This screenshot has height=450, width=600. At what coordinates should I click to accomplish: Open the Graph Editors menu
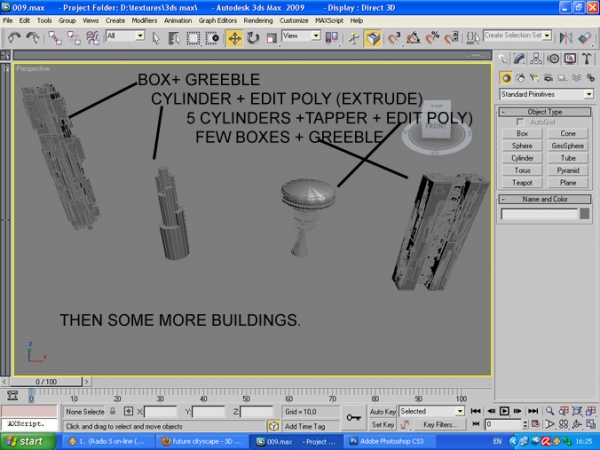click(217, 21)
